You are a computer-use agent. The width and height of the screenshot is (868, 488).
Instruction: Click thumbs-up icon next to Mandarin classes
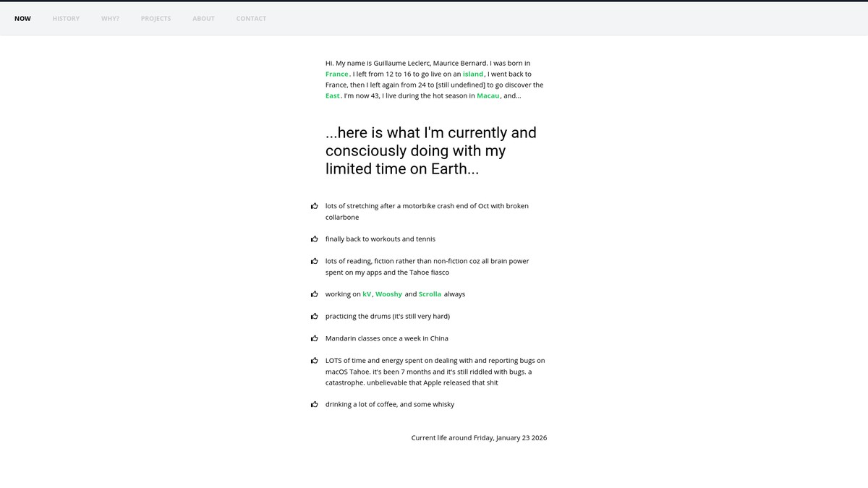314,338
